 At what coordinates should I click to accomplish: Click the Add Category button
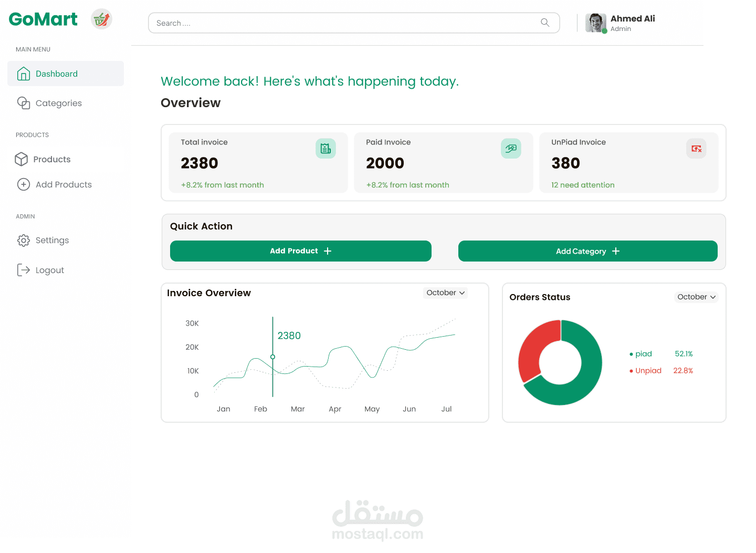click(588, 251)
